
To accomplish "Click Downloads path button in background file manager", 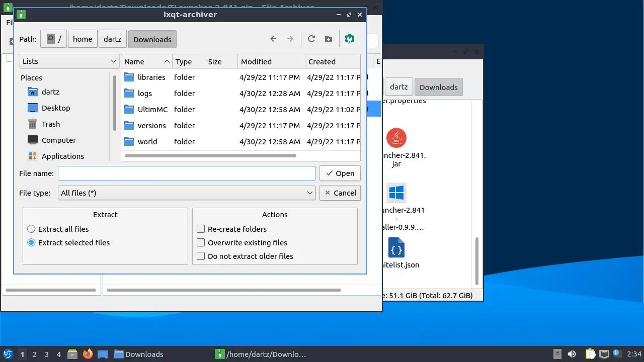I will pos(438,87).
